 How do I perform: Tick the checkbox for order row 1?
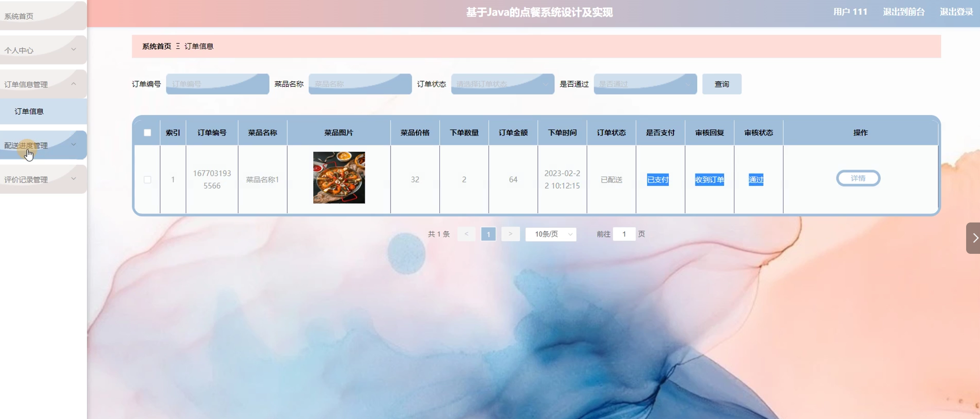147,180
